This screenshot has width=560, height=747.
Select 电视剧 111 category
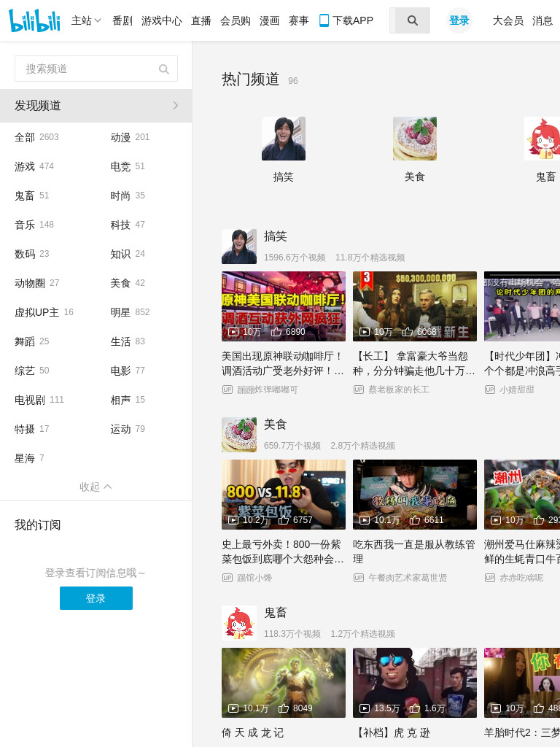pyautogui.click(x=39, y=400)
